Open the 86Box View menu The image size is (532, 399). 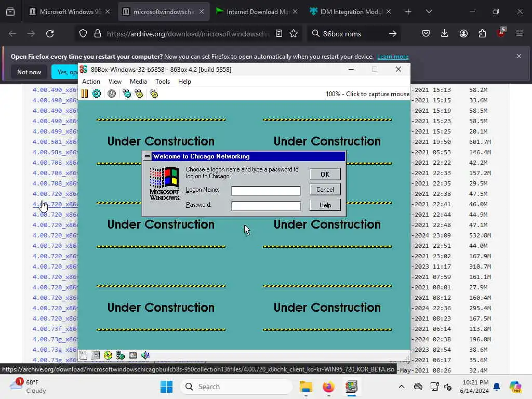115,82
